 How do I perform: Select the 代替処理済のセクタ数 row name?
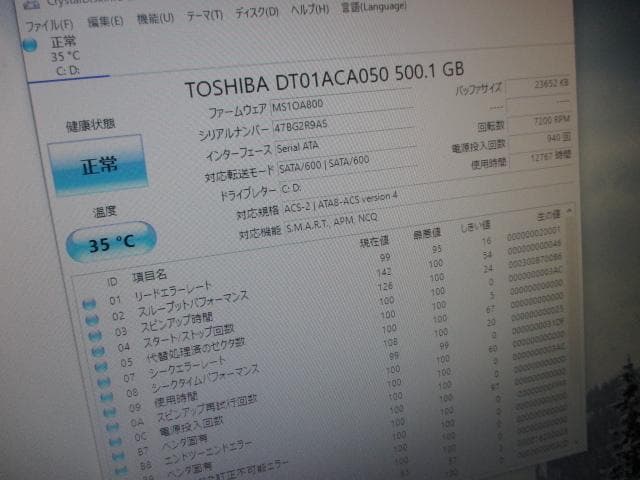click(196, 350)
